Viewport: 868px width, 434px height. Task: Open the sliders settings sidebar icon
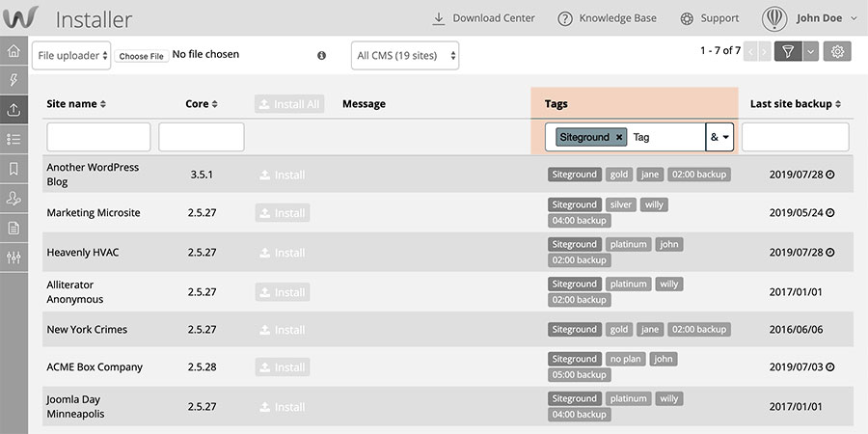[x=14, y=257]
